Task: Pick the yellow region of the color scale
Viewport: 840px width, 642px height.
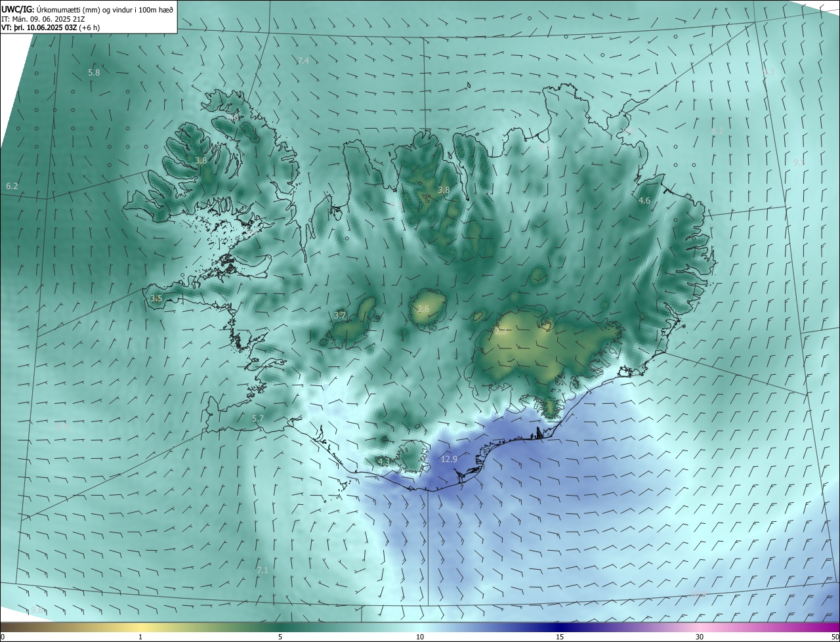Action: click(x=140, y=627)
